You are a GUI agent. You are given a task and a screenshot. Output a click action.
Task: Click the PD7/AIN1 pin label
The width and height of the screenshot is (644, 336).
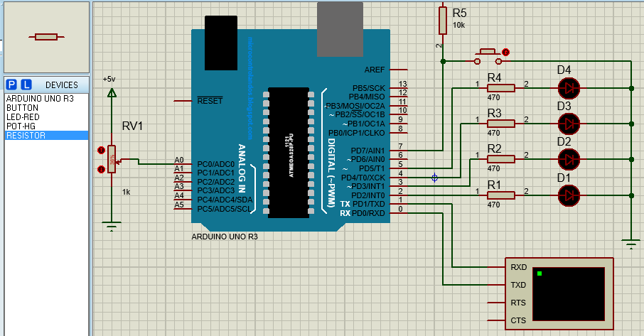coord(367,151)
